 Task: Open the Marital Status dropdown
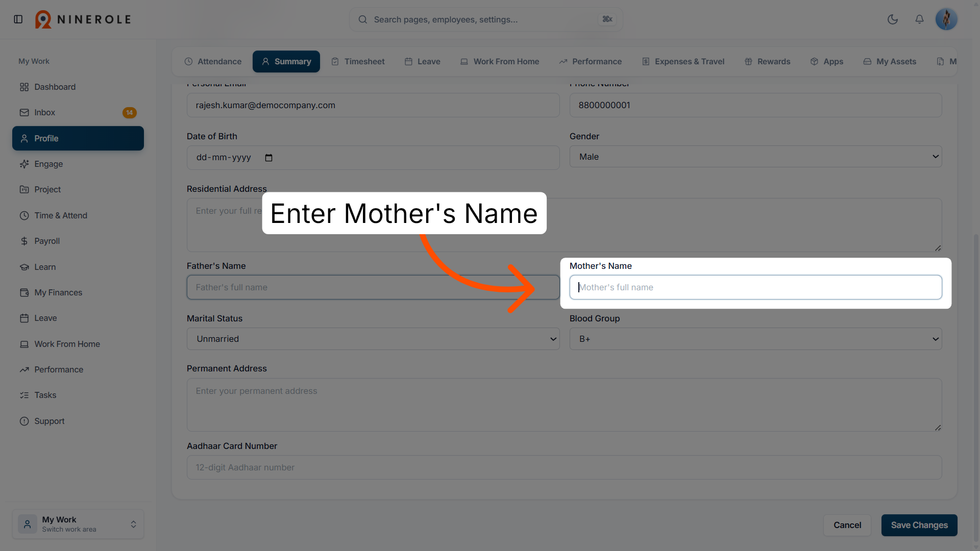(x=373, y=339)
